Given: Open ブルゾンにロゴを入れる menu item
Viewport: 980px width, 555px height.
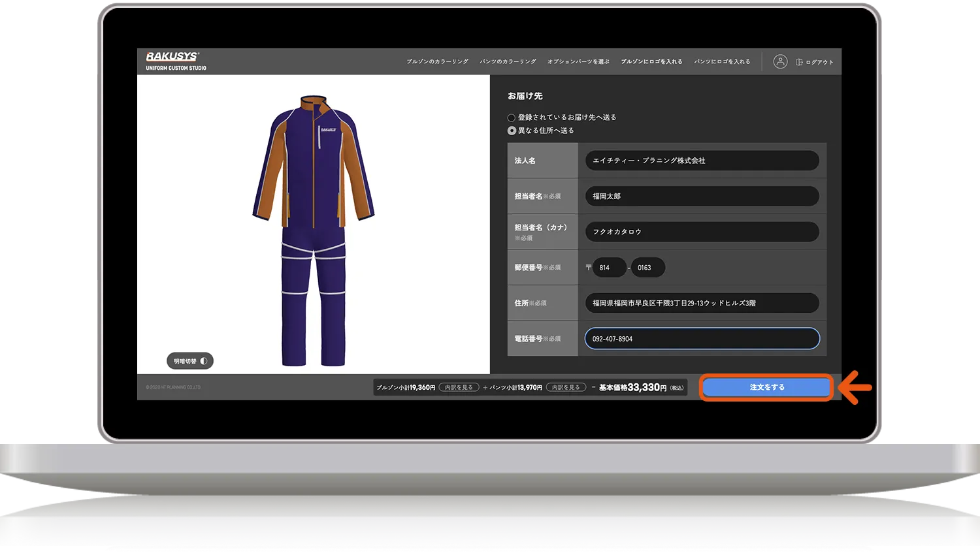Looking at the screenshot, I should coord(651,61).
